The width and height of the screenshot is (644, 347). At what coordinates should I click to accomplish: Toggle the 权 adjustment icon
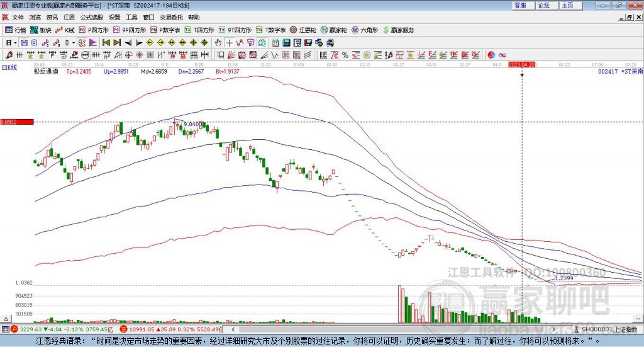click(x=82, y=43)
